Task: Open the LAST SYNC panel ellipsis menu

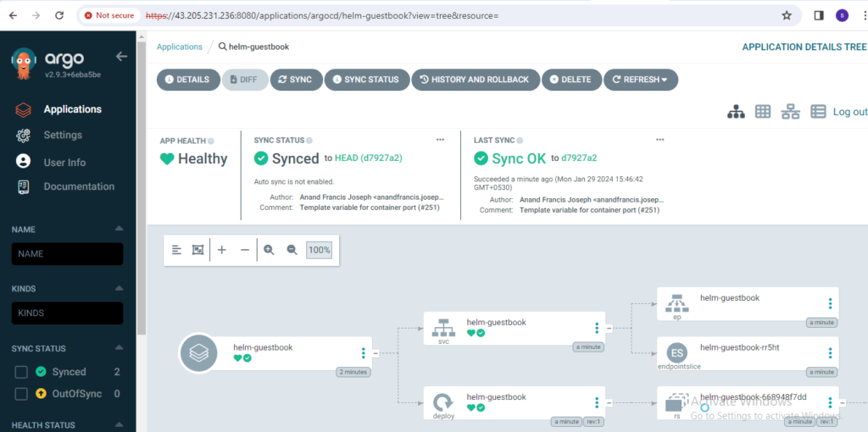Action: pyautogui.click(x=659, y=140)
